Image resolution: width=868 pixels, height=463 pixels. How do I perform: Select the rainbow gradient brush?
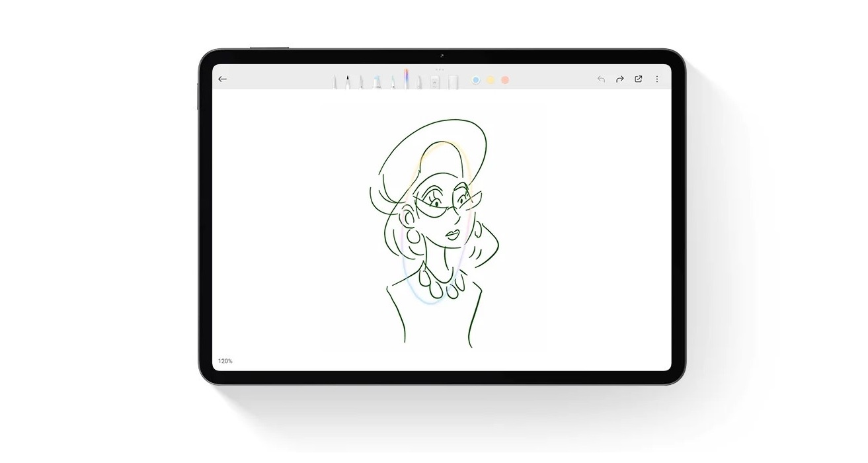[406, 79]
